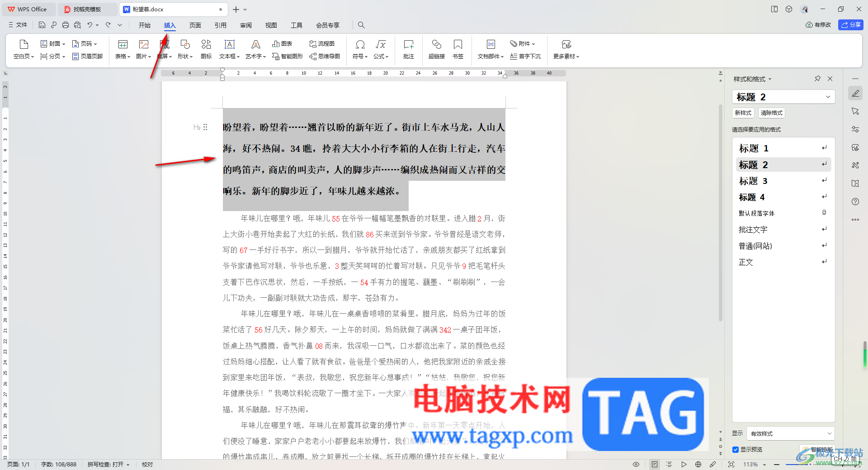The image size is (868, 470).
Task: Insert 智能图形 smart graphic
Action: point(288,56)
